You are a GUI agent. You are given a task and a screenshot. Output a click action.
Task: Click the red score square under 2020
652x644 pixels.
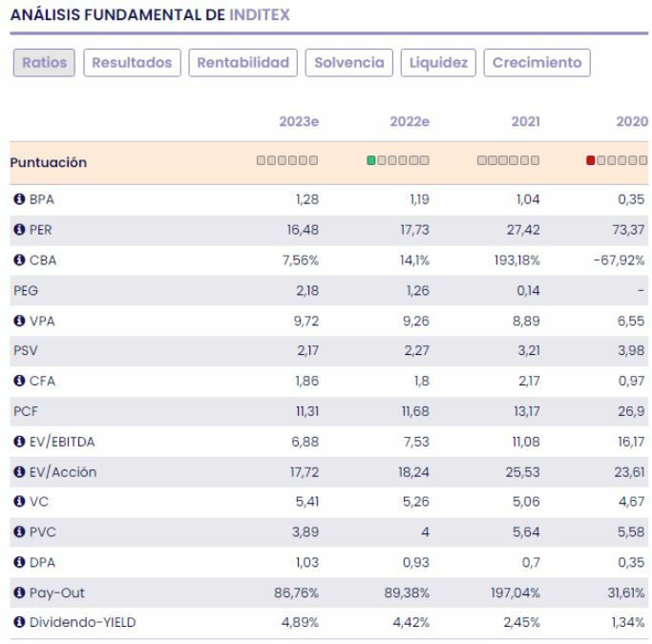click(592, 160)
